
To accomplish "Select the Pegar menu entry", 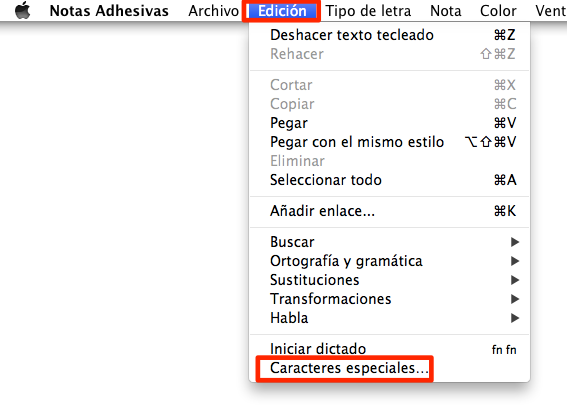I will coord(389,123).
